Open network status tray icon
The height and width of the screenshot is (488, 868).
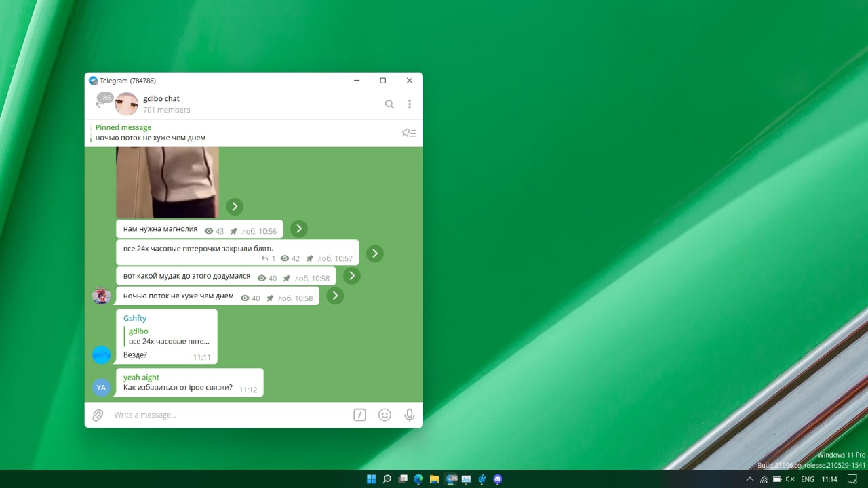coord(764,479)
